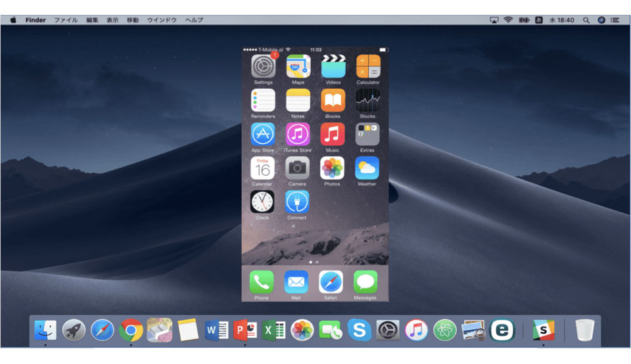Launch the Videos app on iPhone
The image size is (631, 364).
click(x=333, y=66)
